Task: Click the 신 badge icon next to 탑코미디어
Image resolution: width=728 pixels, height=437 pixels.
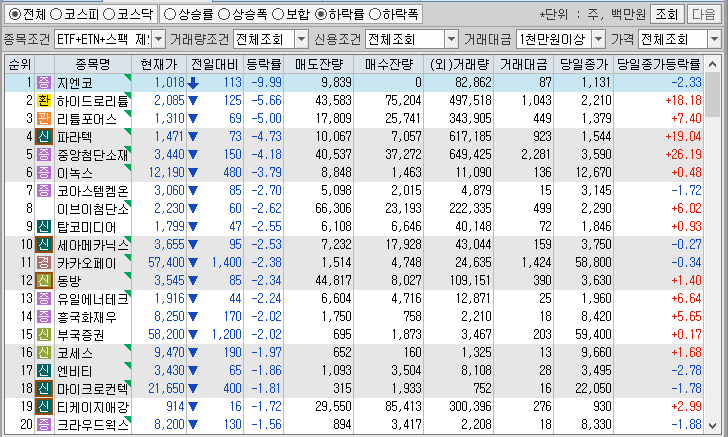Action: [x=44, y=227]
